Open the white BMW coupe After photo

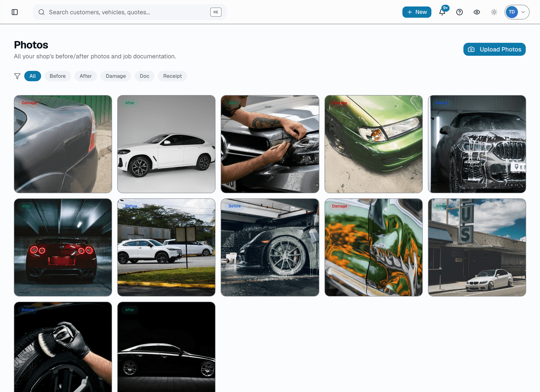click(166, 144)
